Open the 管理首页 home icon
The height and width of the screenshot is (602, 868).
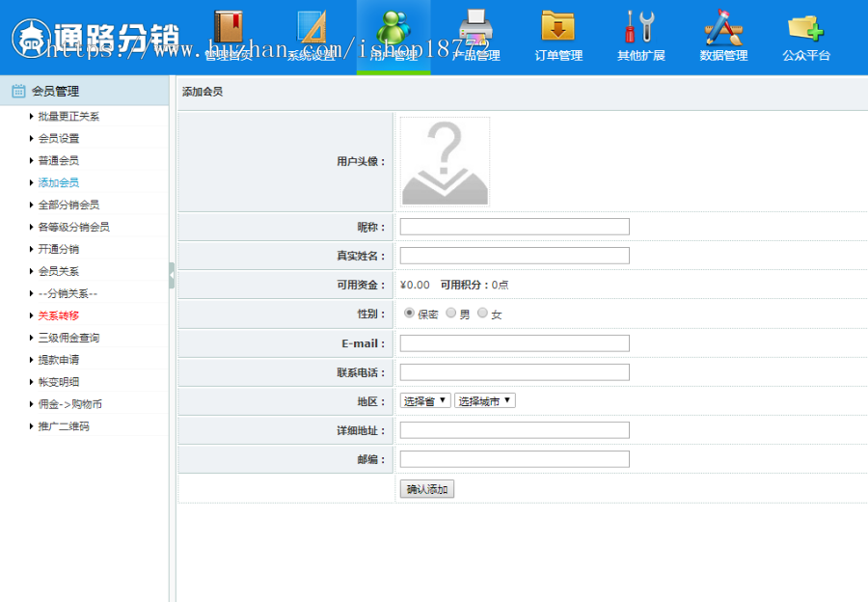click(228, 29)
